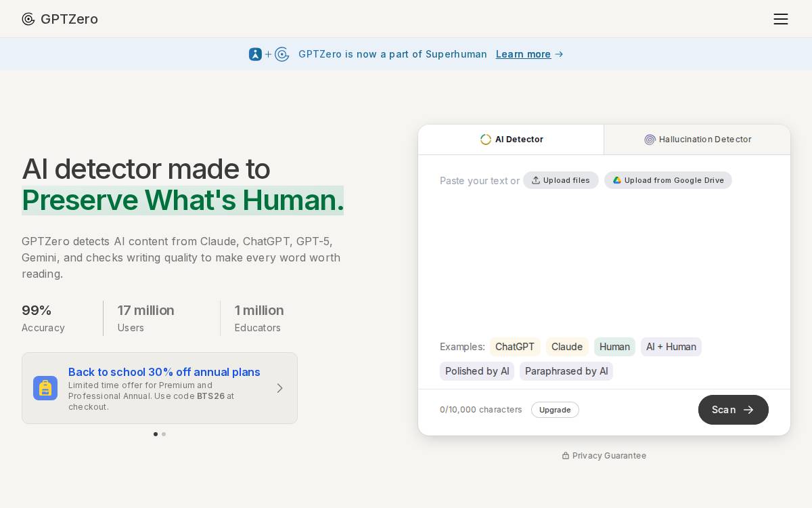Click the 17 million Users stat
This screenshot has height=508, width=812.
(146, 318)
